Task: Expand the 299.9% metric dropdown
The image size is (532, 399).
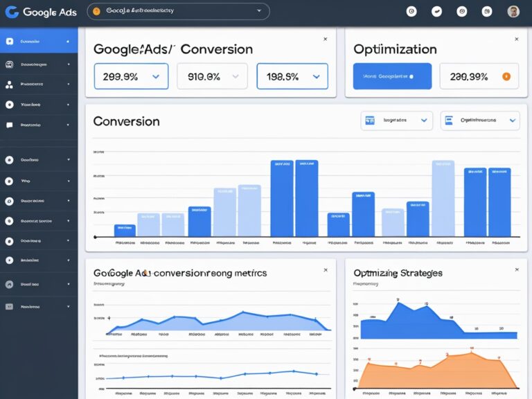Action: point(155,77)
